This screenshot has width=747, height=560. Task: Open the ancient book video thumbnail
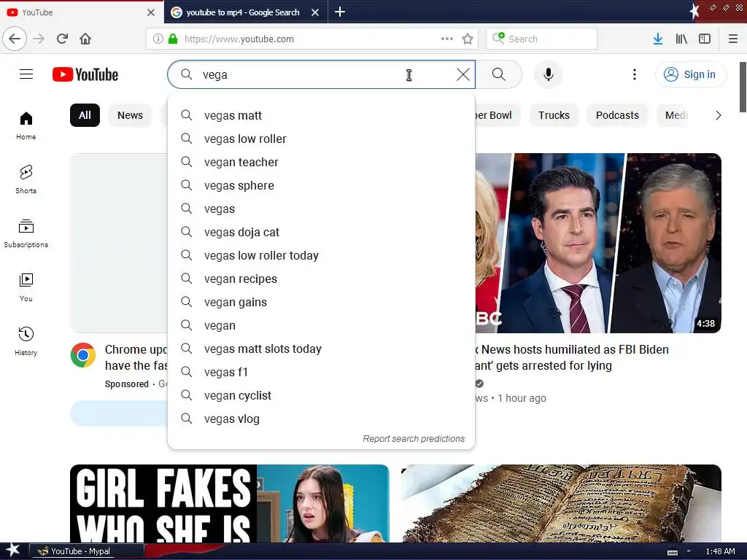[561, 503]
